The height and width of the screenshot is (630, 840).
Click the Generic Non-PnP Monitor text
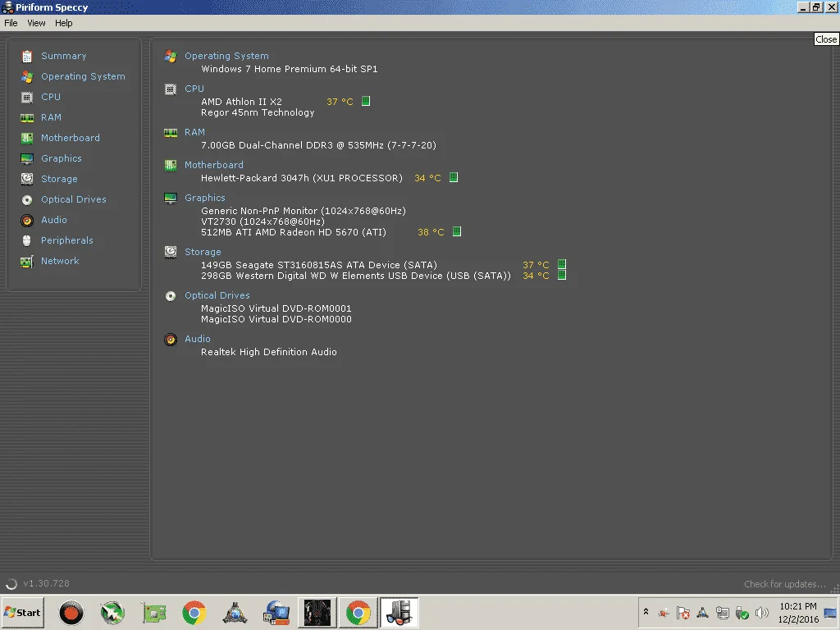pos(304,211)
